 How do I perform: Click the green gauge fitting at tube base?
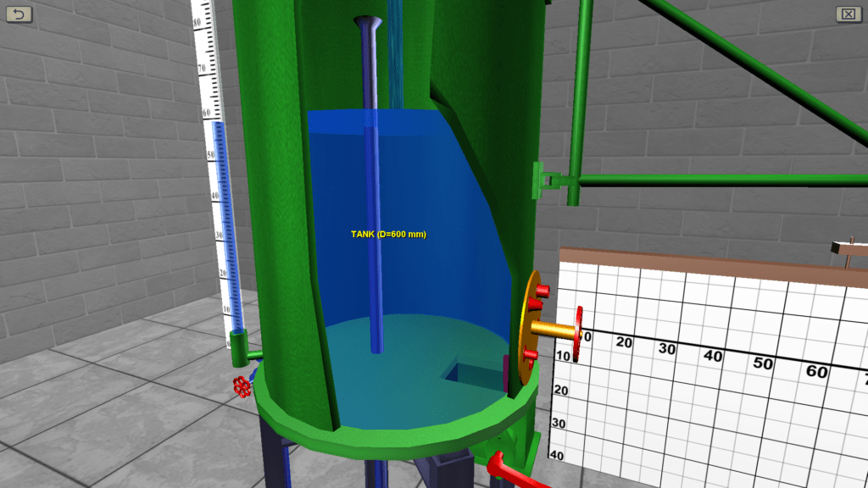click(x=240, y=343)
